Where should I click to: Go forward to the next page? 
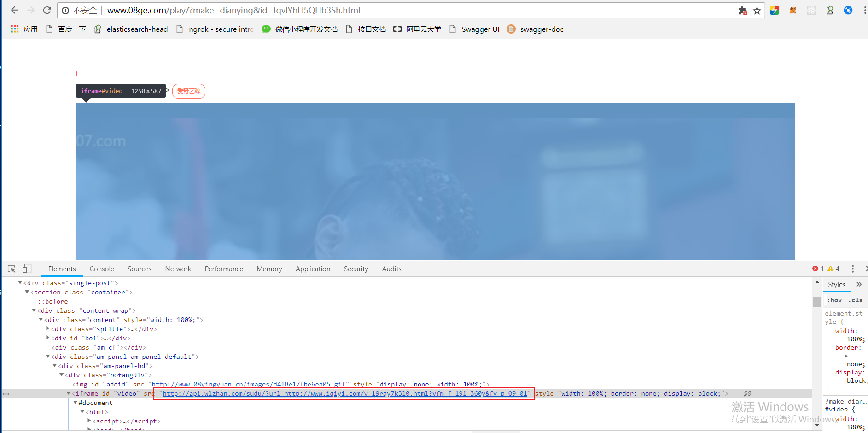pos(31,10)
